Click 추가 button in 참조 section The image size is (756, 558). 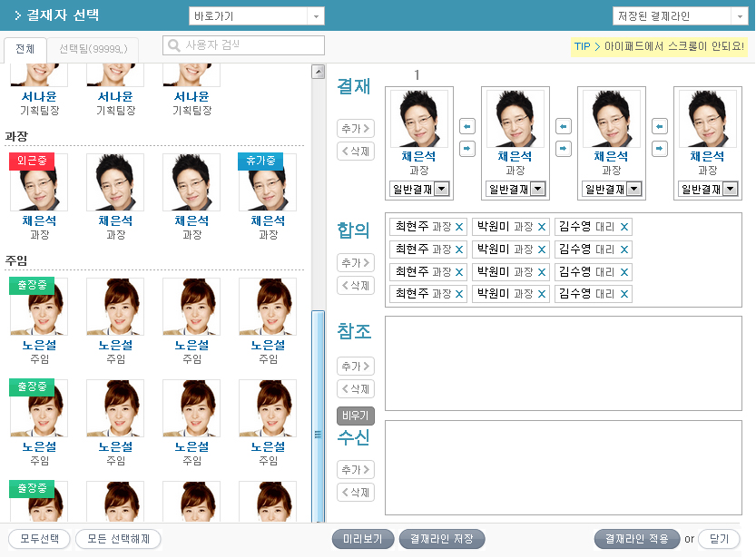(355, 367)
